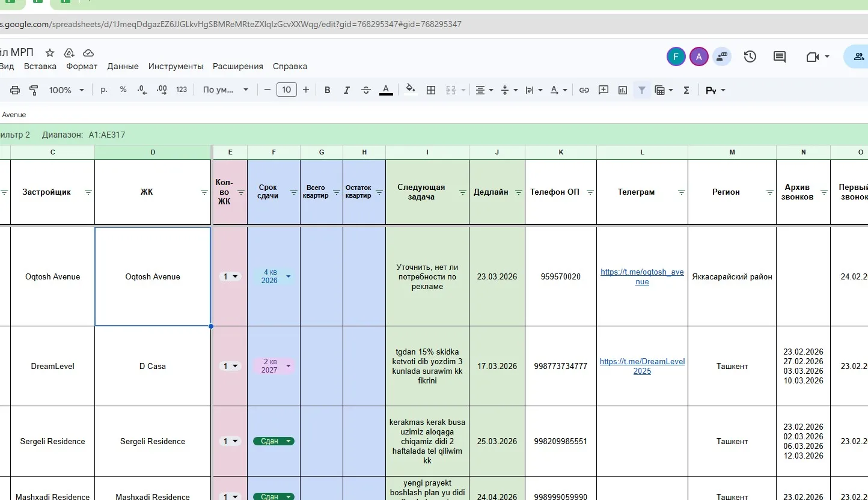Viewport: 868px width, 500px height.
Task: Expand the Сдан dropdown for Sergeli Residence
Action: pos(289,441)
